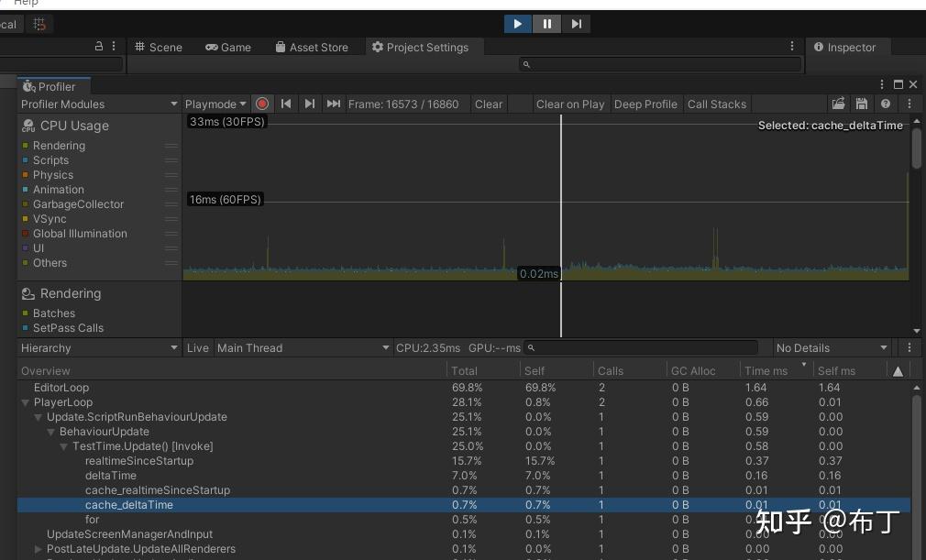Open Profiler help question-mark icon
Viewport: 926px width, 560px height.
click(886, 104)
